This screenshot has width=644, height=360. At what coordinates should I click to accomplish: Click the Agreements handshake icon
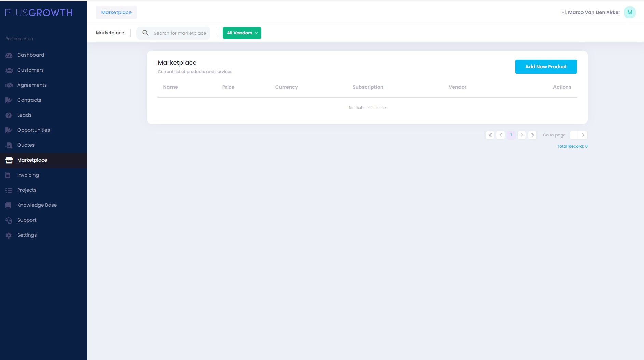pos(9,85)
